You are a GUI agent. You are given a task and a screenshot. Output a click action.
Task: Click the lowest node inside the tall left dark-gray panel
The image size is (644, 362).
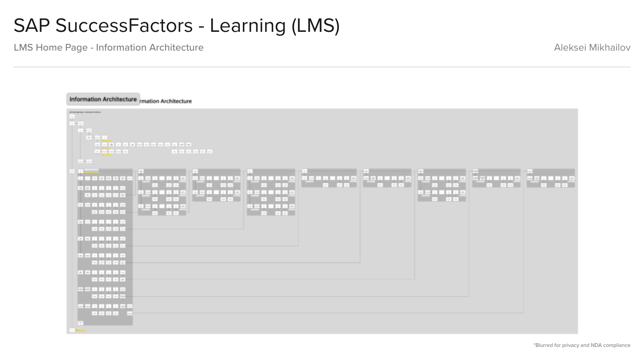[x=80, y=323]
